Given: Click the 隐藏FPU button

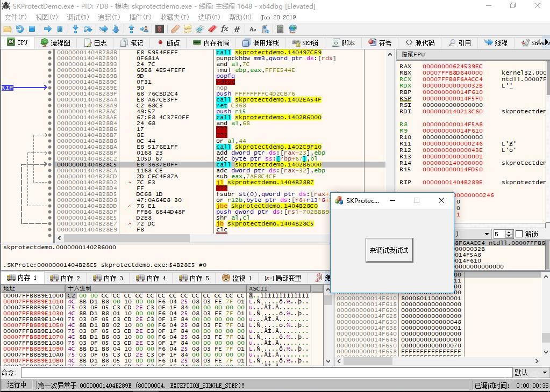Looking at the screenshot, I should (413, 54).
